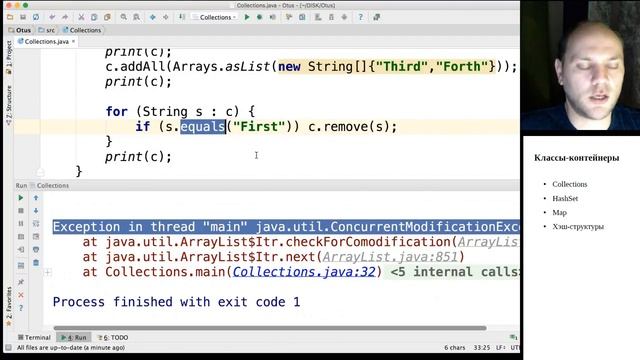Click the Paste icon in the toolbar
Image resolution: width=640 pixels, height=360 pixels.
107,17
